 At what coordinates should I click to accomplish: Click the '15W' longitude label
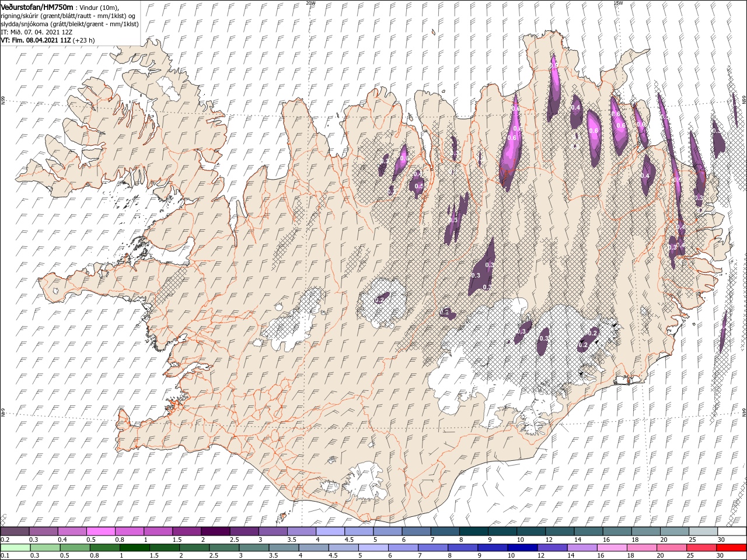pyautogui.click(x=618, y=3)
